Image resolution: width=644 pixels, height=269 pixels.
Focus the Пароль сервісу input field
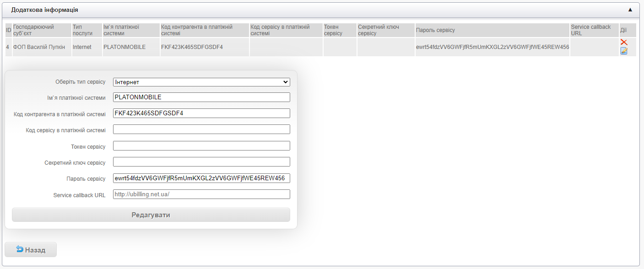(x=201, y=178)
